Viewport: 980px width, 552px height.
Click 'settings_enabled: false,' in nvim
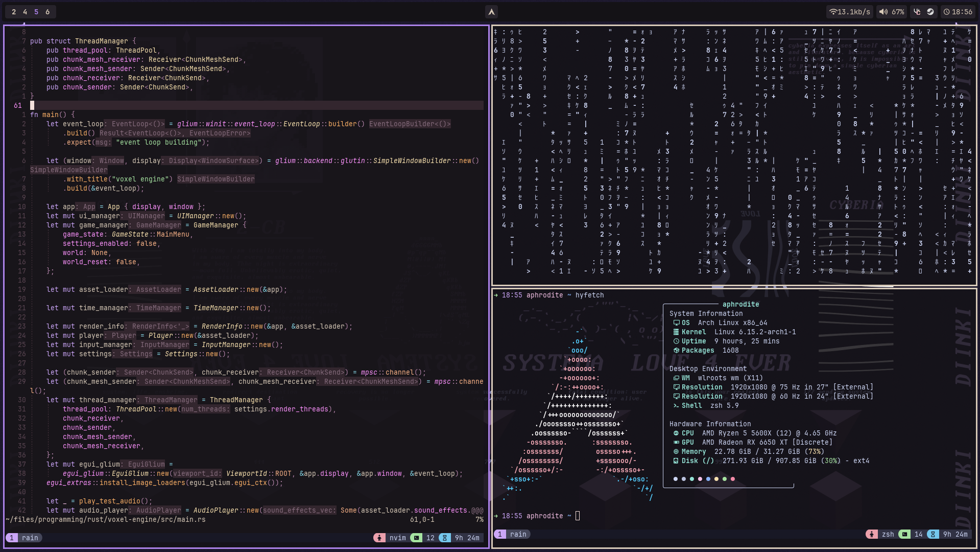tap(111, 244)
